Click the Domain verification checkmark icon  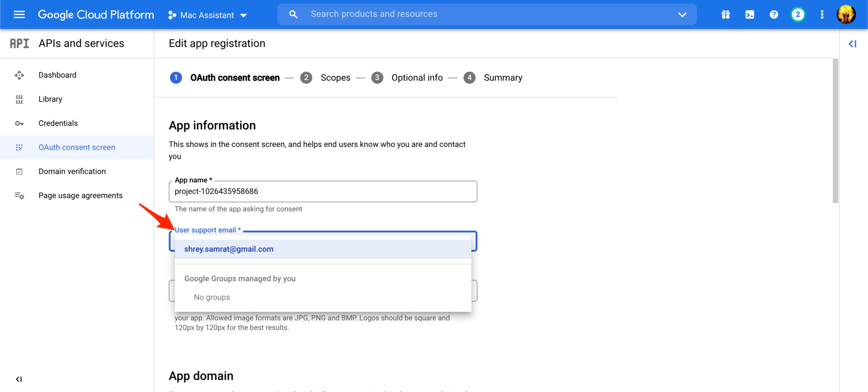[19, 171]
